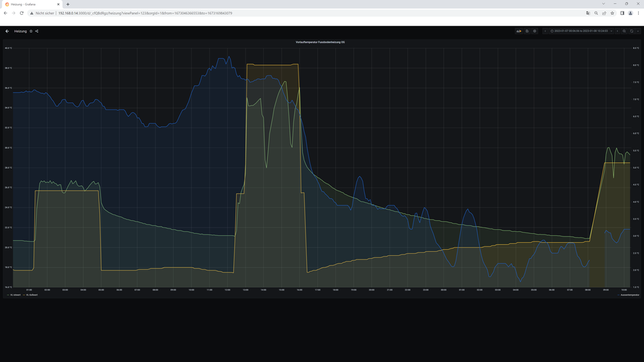Open the time range picker dropdown
644x362 pixels.
tap(581, 31)
